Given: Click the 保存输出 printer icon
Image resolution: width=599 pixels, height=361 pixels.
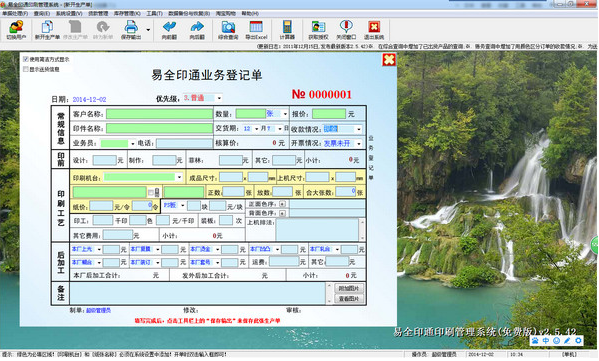Looking at the screenshot, I should (131, 30).
